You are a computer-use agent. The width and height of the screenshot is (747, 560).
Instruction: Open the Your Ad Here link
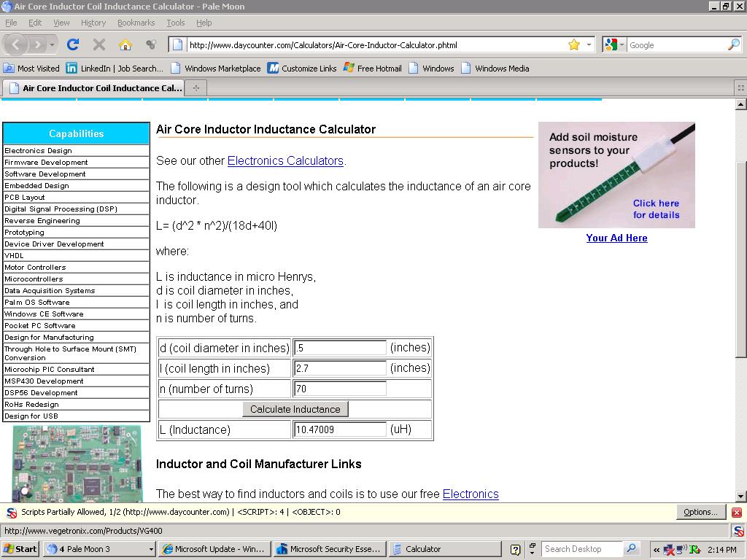coord(616,238)
